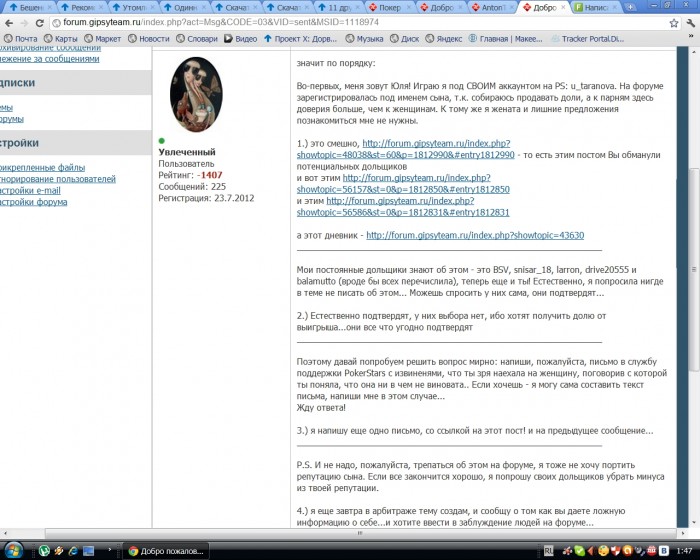Open the diary link showtopic=43630
Screen dimensions: 700x560
[475, 235]
